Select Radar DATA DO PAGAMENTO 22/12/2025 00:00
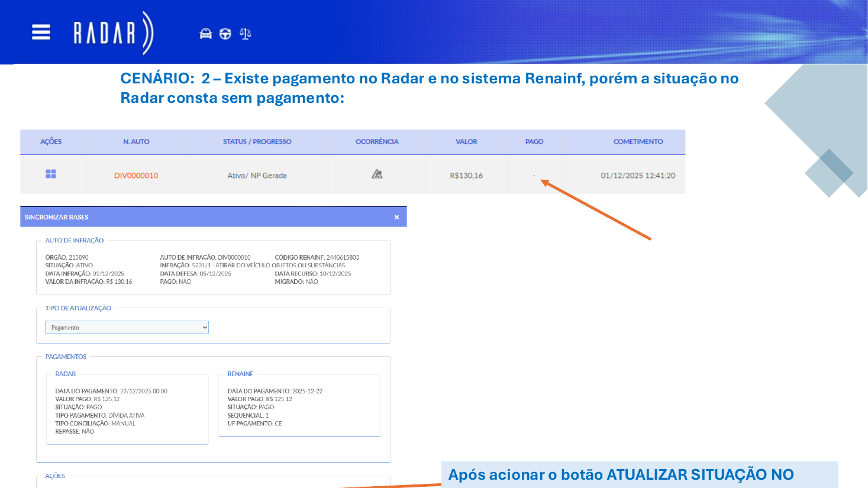 click(111, 391)
